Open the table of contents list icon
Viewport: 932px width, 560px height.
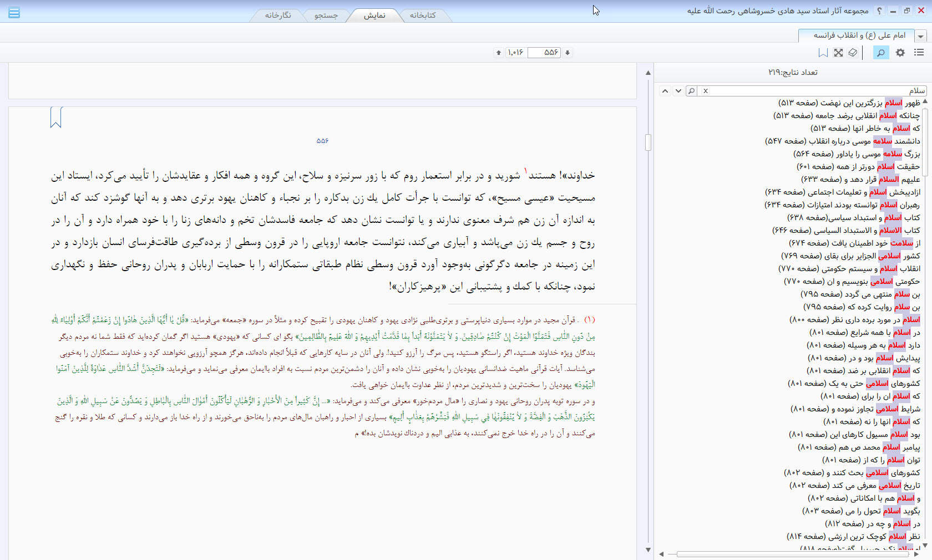[919, 53]
